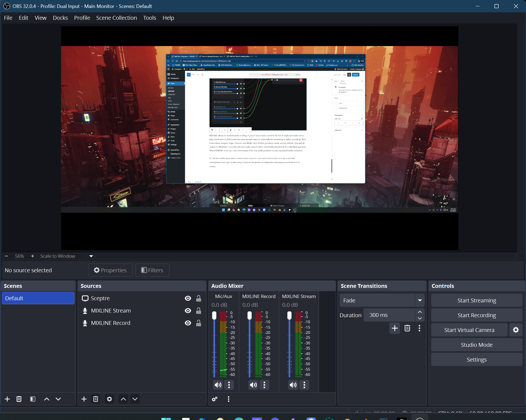Add a new scene with plus icon

click(x=7, y=399)
